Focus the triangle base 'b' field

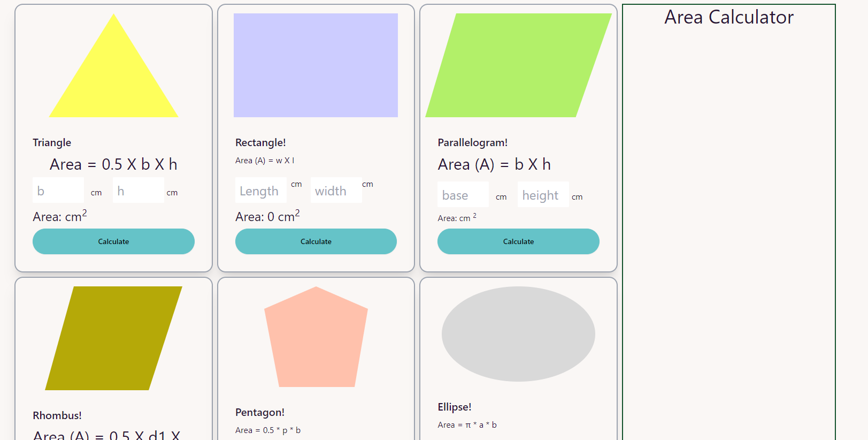point(58,191)
